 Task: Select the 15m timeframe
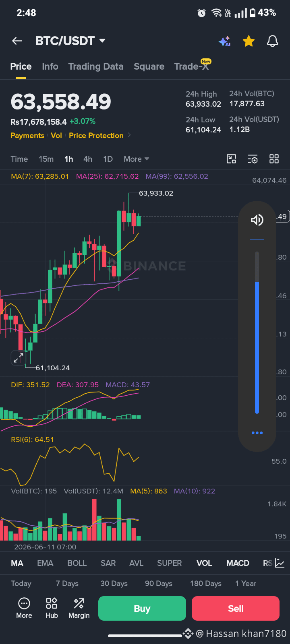pos(46,159)
